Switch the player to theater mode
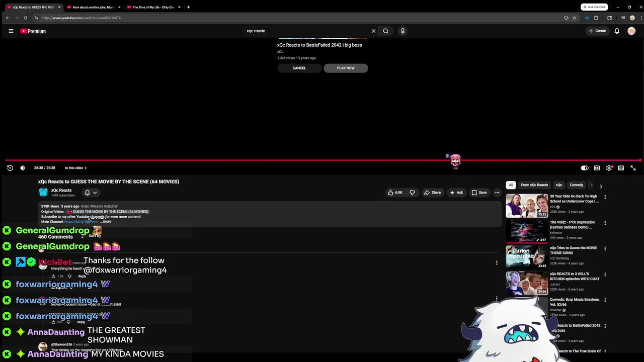This screenshot has width=644, height=362. tap(621, 168)
